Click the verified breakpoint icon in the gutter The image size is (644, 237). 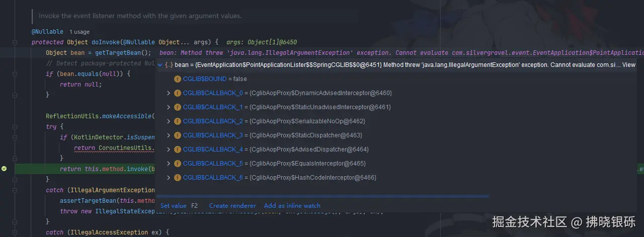[4, 169]
